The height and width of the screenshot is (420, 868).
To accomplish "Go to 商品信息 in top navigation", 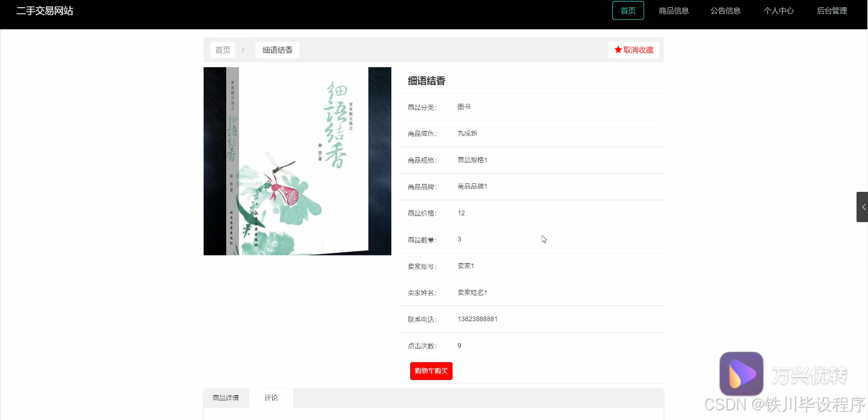I will coord(674,11).
